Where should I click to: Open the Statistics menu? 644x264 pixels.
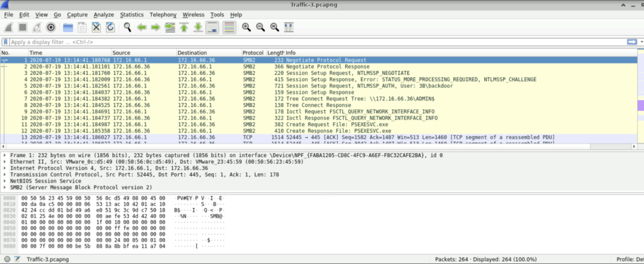point(131,14)
